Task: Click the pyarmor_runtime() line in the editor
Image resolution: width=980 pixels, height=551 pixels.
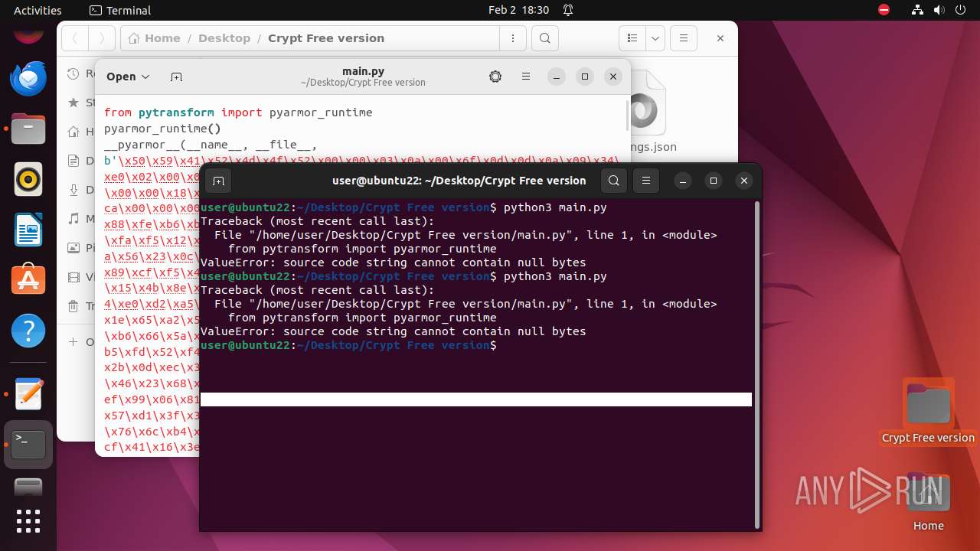Action: tap(162, 129)
